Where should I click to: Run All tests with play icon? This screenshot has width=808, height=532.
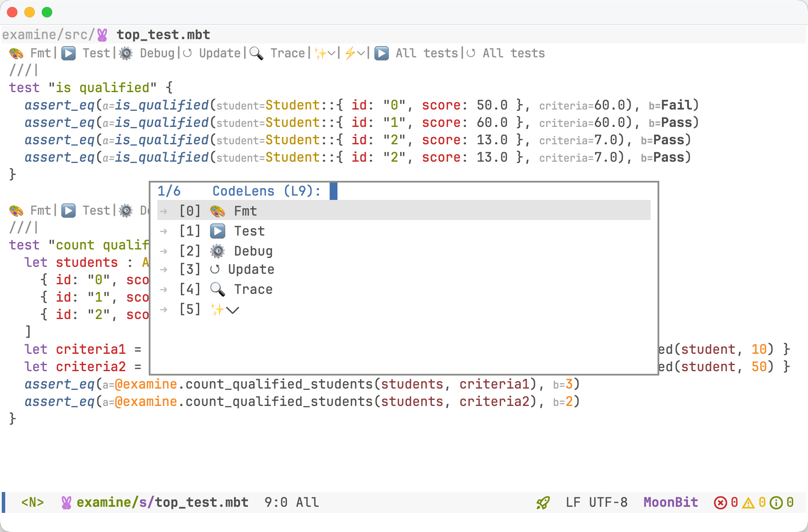point(382,53)
